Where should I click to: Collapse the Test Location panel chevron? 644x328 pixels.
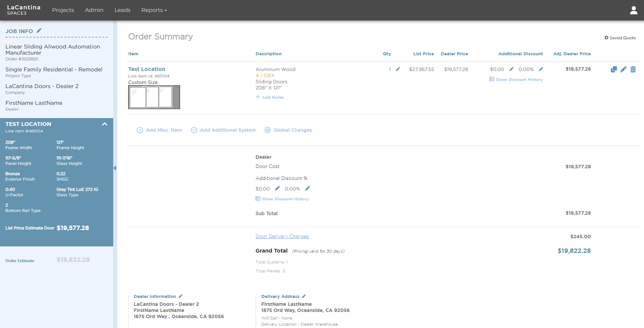[x=105, y=124]
